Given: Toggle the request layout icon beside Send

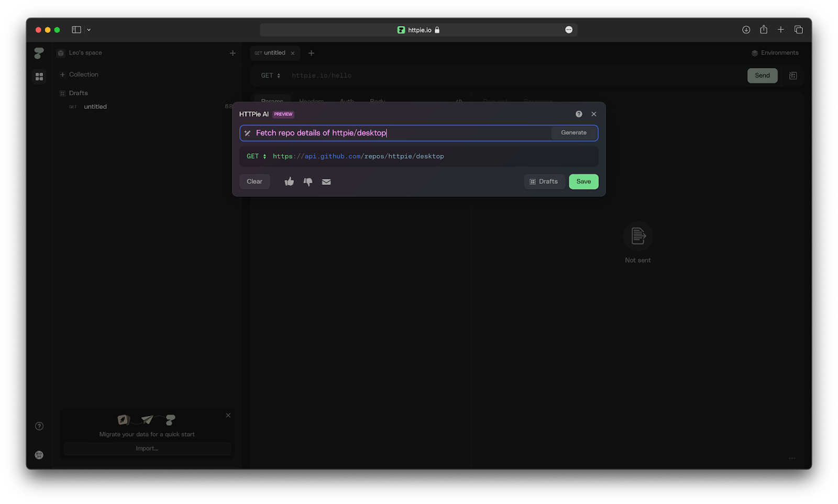Looking at the screenshot, I should tap(793, 75).
